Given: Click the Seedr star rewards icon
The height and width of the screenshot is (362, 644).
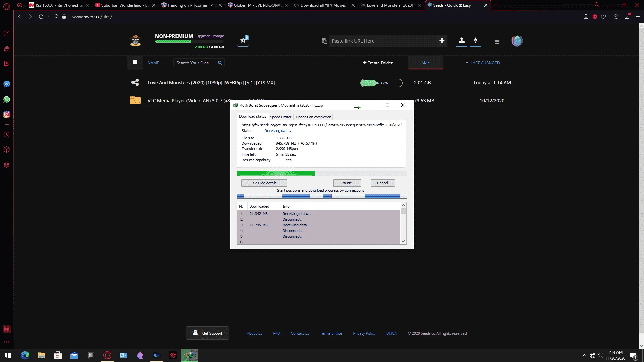Looking at the screenshot, I should click(x=244, y=40).
